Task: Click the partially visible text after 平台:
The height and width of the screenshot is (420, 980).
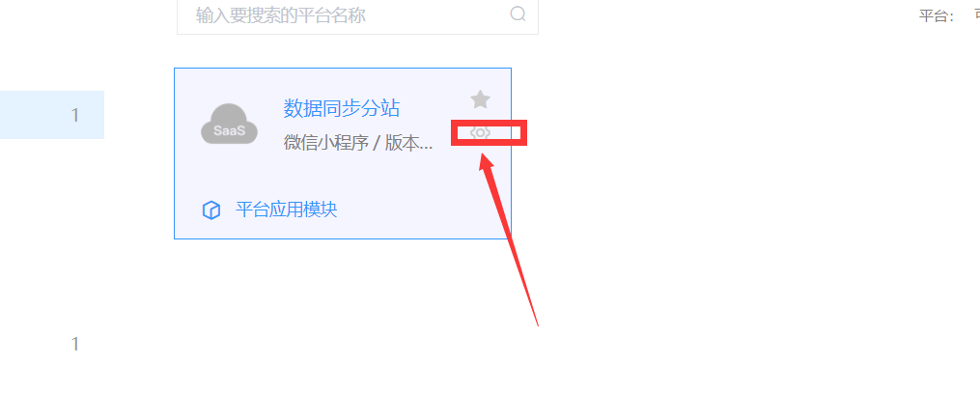Action: point(976,16)
